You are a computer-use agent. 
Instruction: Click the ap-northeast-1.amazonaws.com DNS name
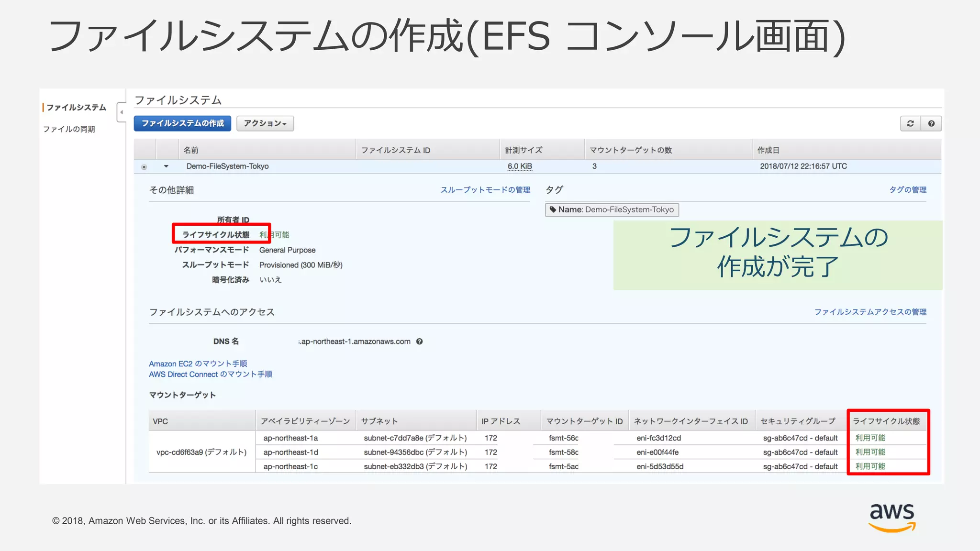coord(355,342)
